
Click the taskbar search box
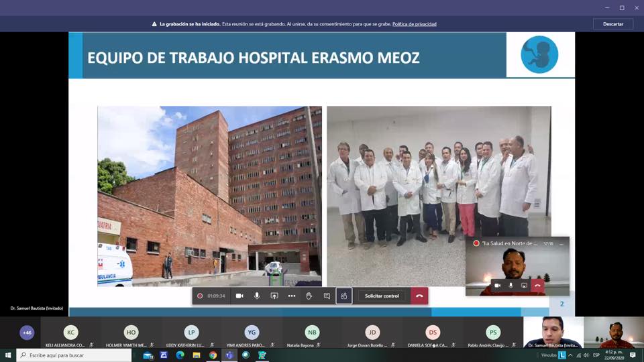pos(74,355)
